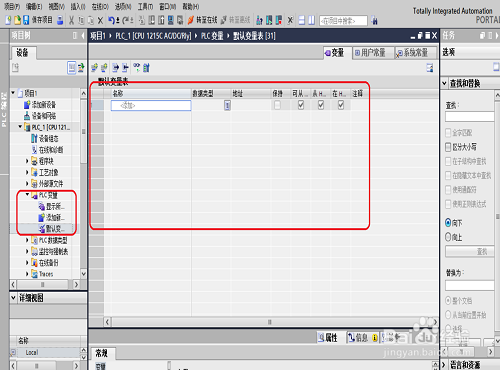500x370 pixels.
Task: Toggle the 在 H... visible checkbox in row
Action: (341, 105)
